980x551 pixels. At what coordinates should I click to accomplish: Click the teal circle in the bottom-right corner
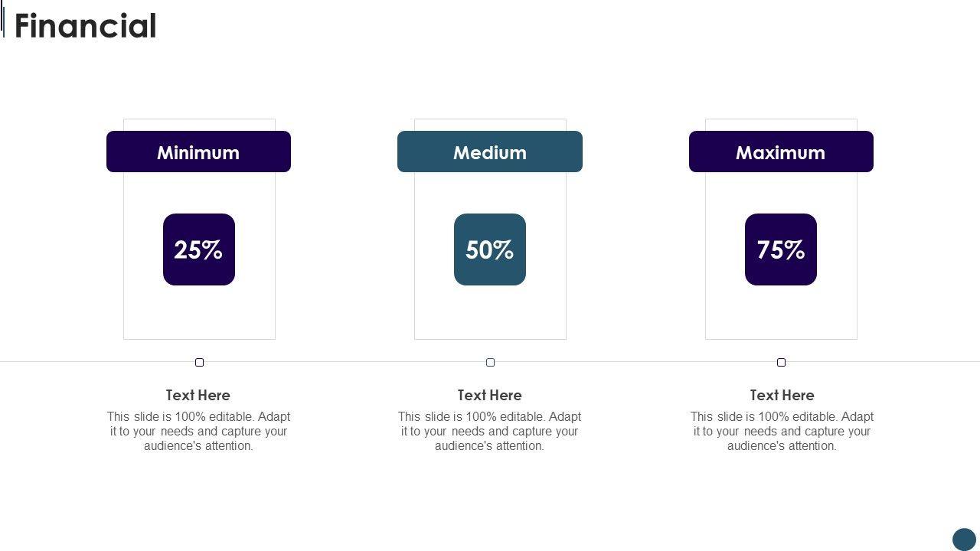[964, 540]
